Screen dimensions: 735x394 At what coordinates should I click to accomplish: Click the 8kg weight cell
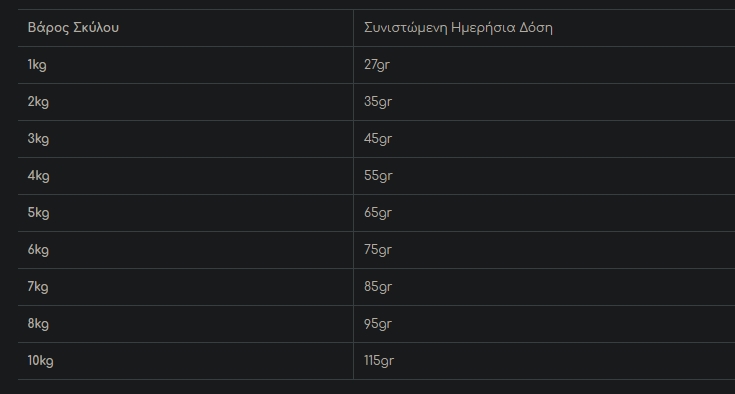click(x=186, y=324)
